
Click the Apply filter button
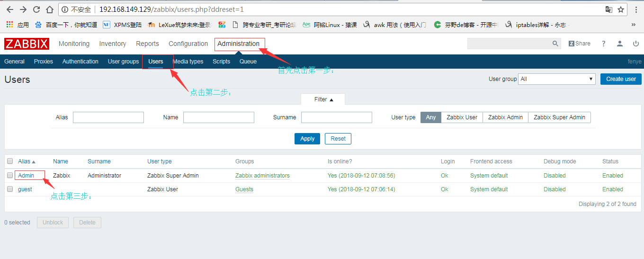(x=307, y=139)
